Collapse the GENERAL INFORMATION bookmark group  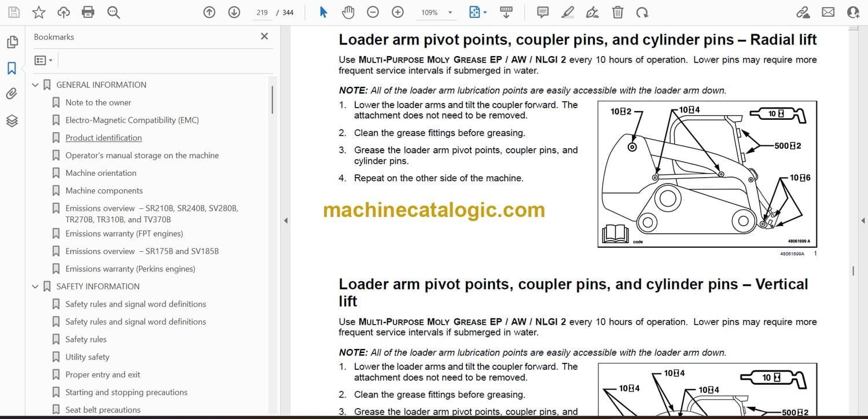[x=36, y=85]
